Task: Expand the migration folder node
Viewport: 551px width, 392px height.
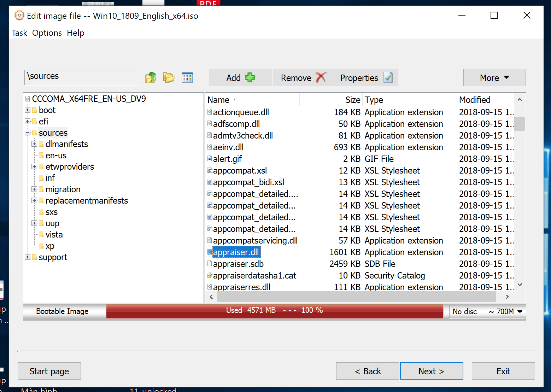Action: coord(34,189)
